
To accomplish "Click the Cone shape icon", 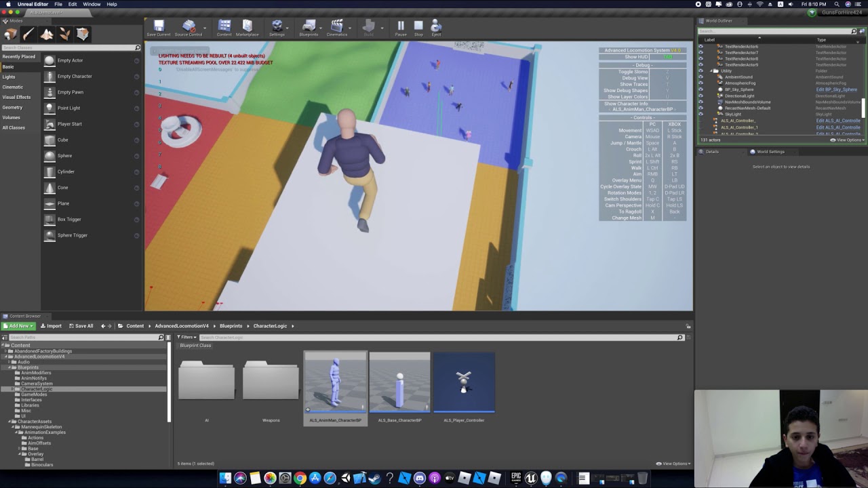I will click(x=50, y=187).
